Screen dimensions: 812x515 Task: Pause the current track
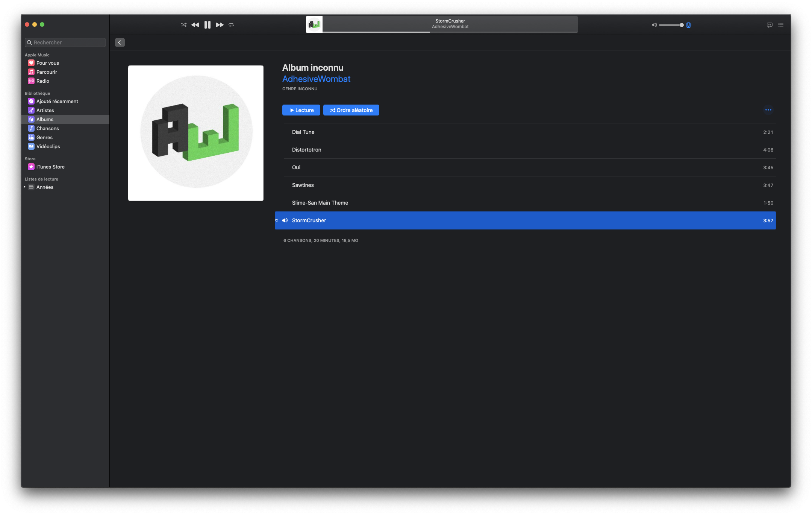pos(207,25)
